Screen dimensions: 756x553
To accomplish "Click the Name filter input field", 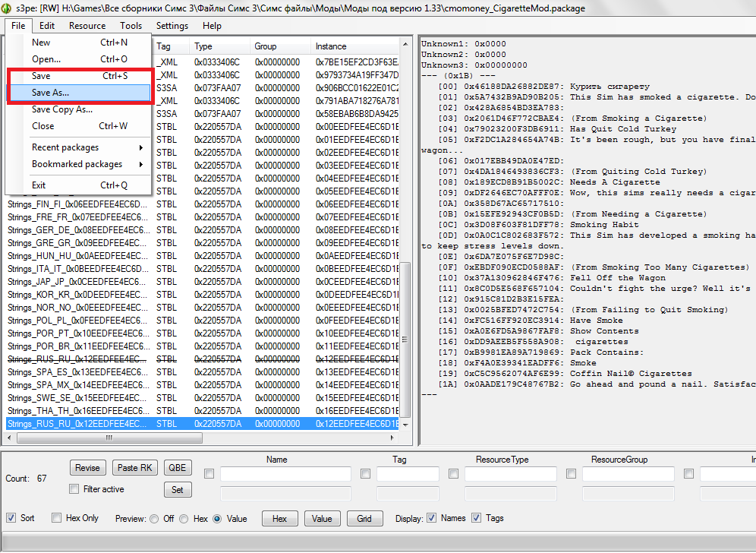I will coord(285,474).
